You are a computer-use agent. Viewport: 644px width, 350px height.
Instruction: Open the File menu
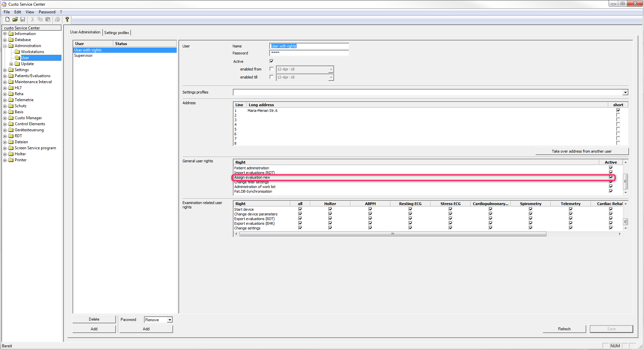[7, 12]
